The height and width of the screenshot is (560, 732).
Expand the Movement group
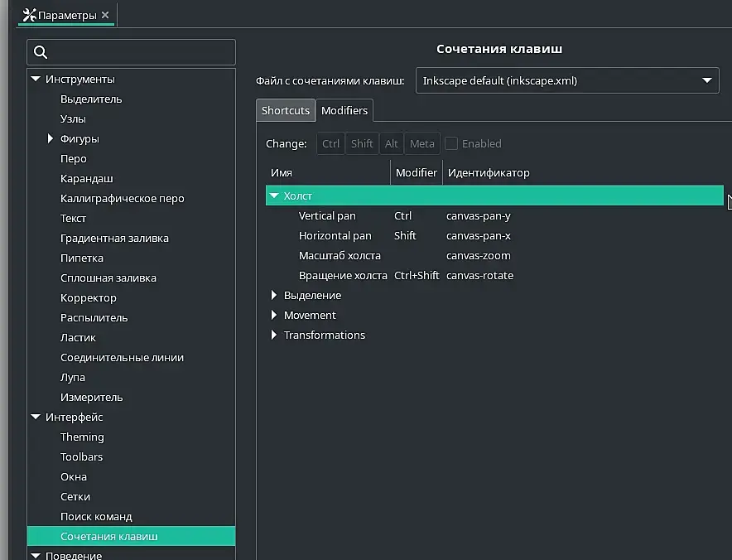pyautogui.click(x=274, y=315)
